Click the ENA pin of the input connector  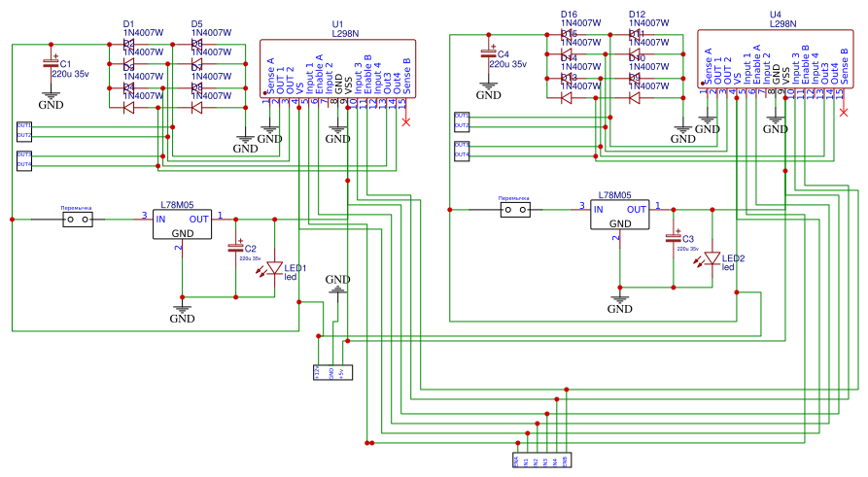point(516,460)
